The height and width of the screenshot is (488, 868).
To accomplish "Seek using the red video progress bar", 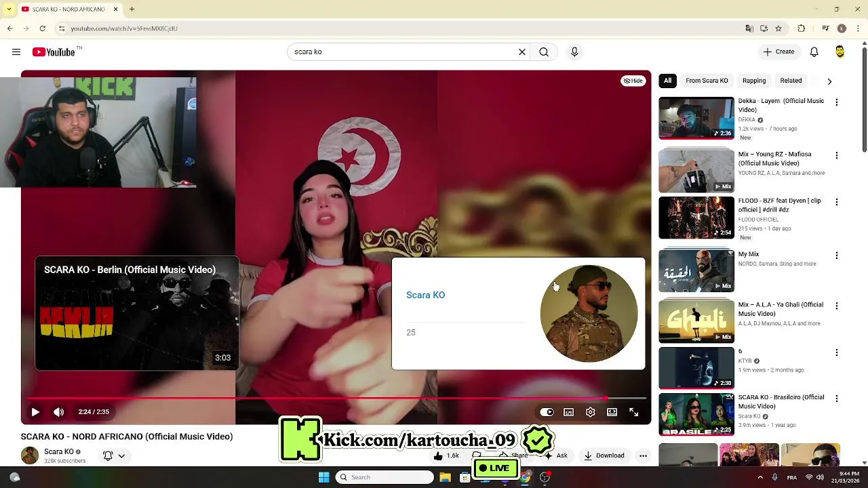I will point(336,399).
